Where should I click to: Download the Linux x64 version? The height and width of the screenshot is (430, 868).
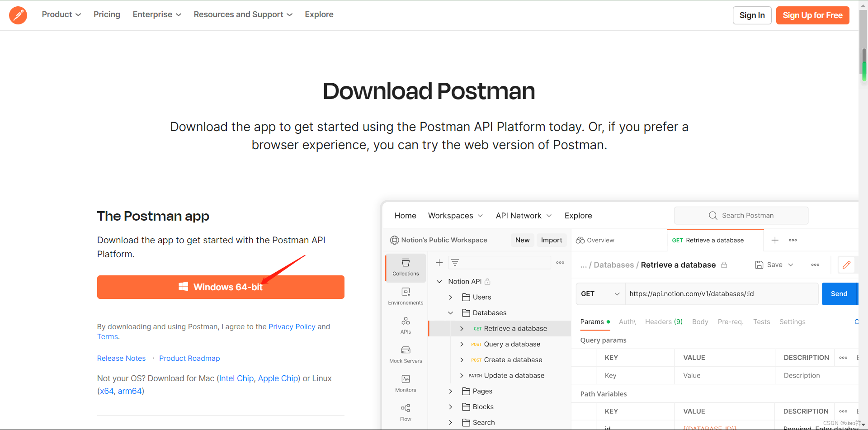pyautogui.click(x=107, y=391)
